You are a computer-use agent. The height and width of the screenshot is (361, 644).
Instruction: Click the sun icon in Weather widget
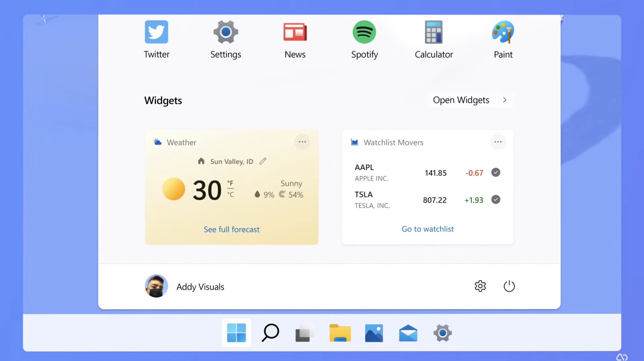[174, 189]
